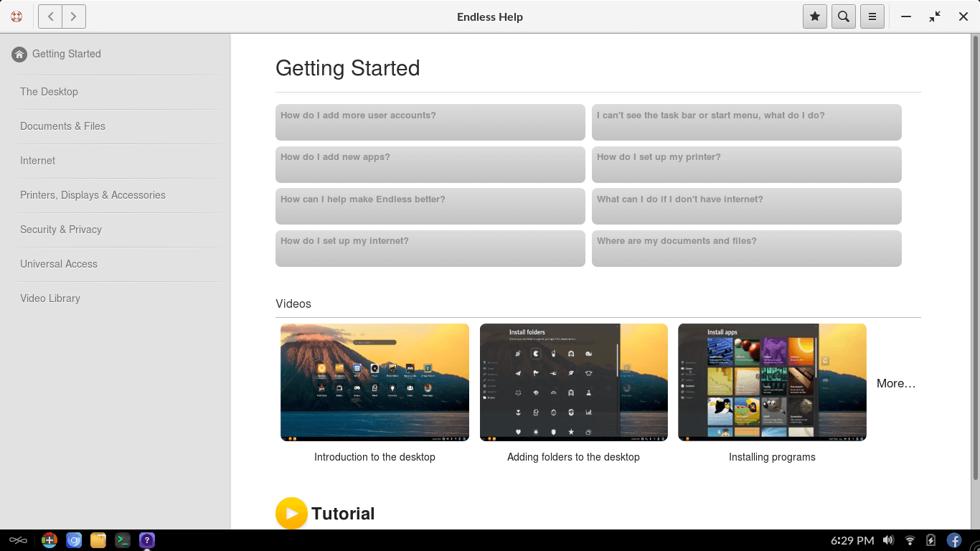The image size is (980, 551).
Task: Select the Internet sidebar section
Action: pos(115,161)
